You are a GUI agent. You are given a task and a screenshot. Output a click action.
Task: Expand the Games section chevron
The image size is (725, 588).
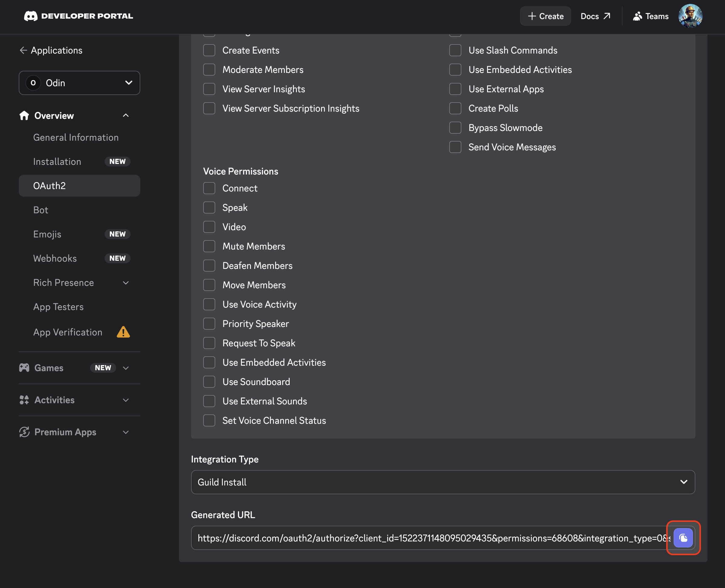point(126,368)
